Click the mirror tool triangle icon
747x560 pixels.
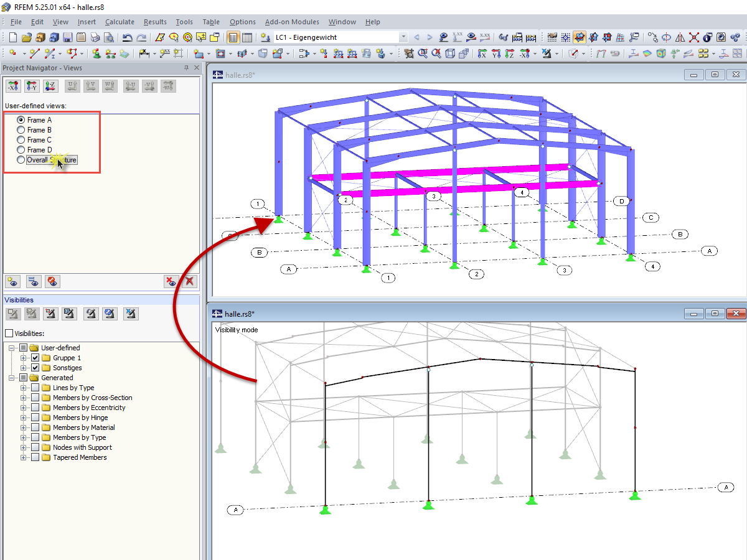(x=680, y=37)
